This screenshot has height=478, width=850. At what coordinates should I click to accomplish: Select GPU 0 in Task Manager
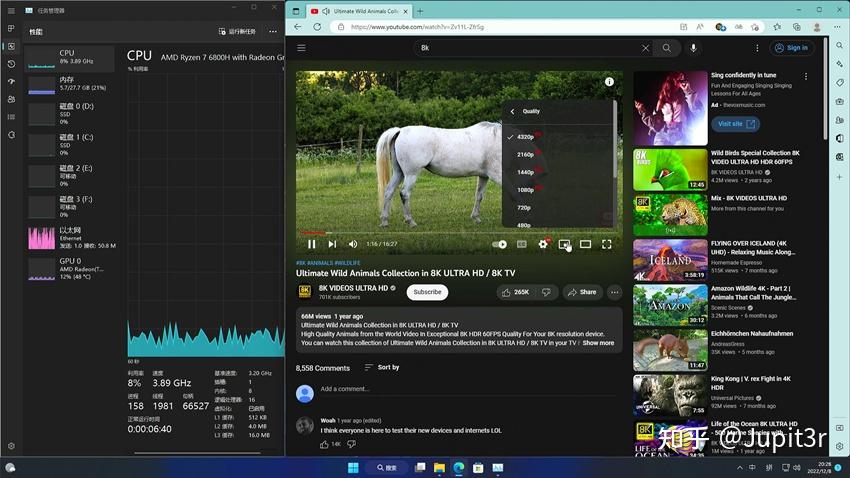(69, 269)
